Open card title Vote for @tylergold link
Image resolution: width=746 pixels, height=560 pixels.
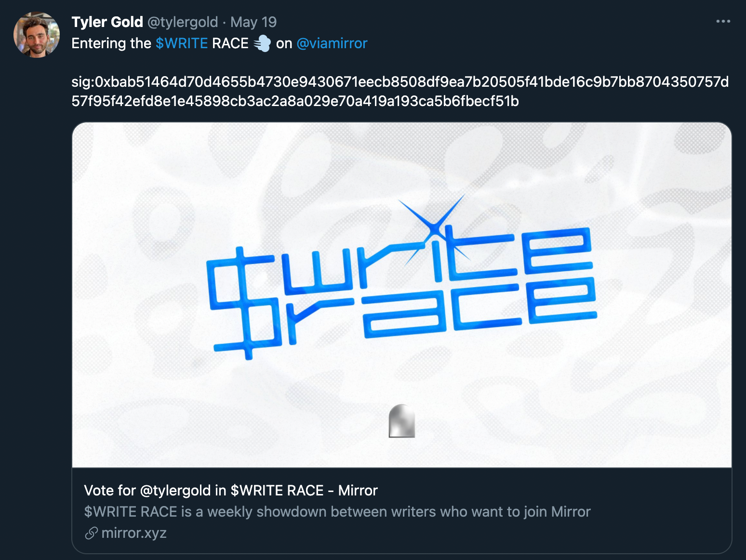[231, 490]
